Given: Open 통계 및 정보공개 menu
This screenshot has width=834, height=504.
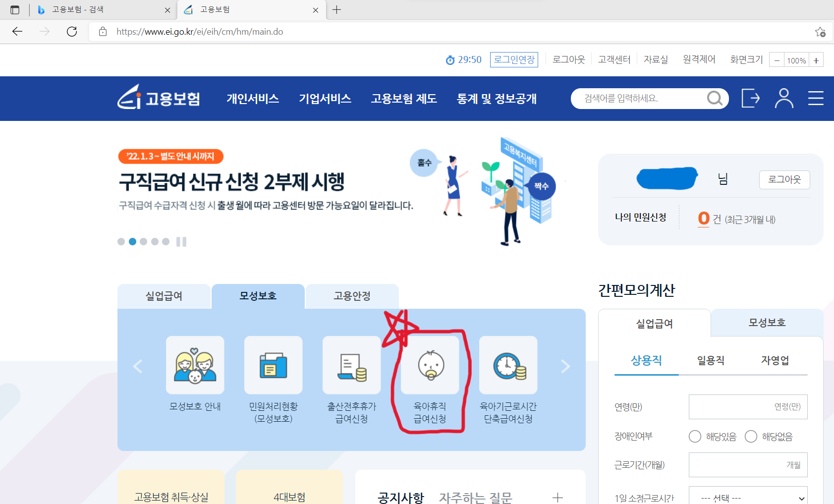Looking at the screenshot, I should click(497, 99).
